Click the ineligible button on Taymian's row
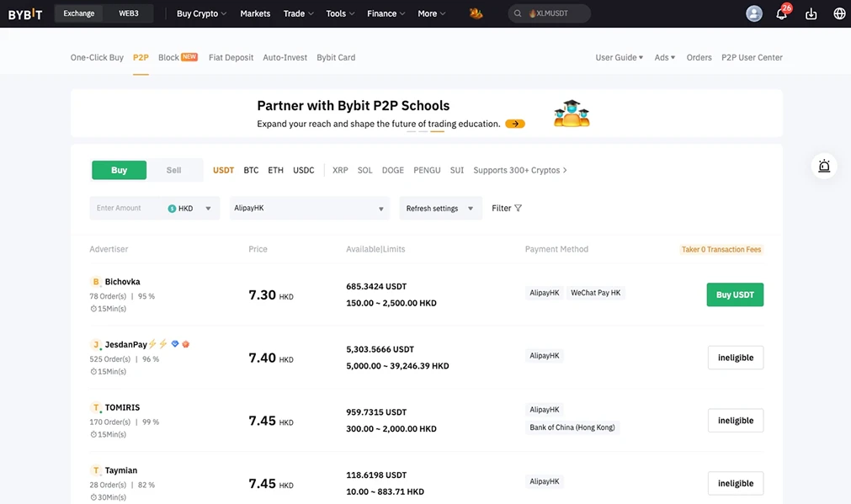Viewport: 851px width, 504px height. coord(736,483)
